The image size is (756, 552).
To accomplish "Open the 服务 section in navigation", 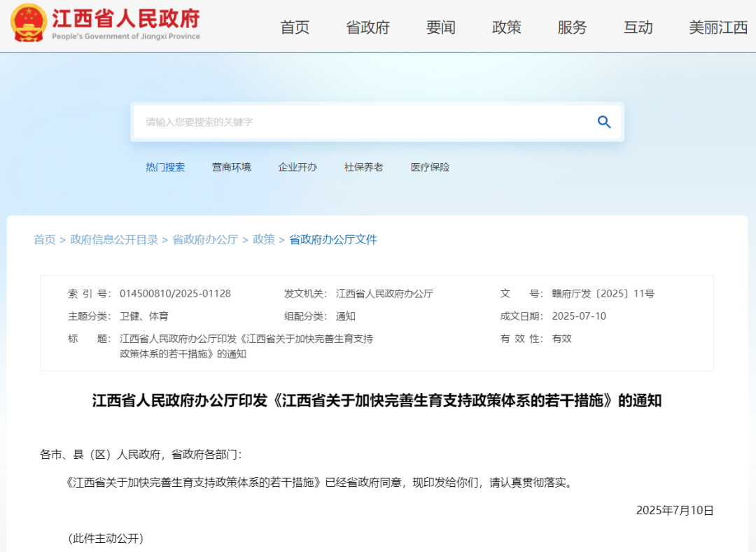I will (x=572, y=28).
